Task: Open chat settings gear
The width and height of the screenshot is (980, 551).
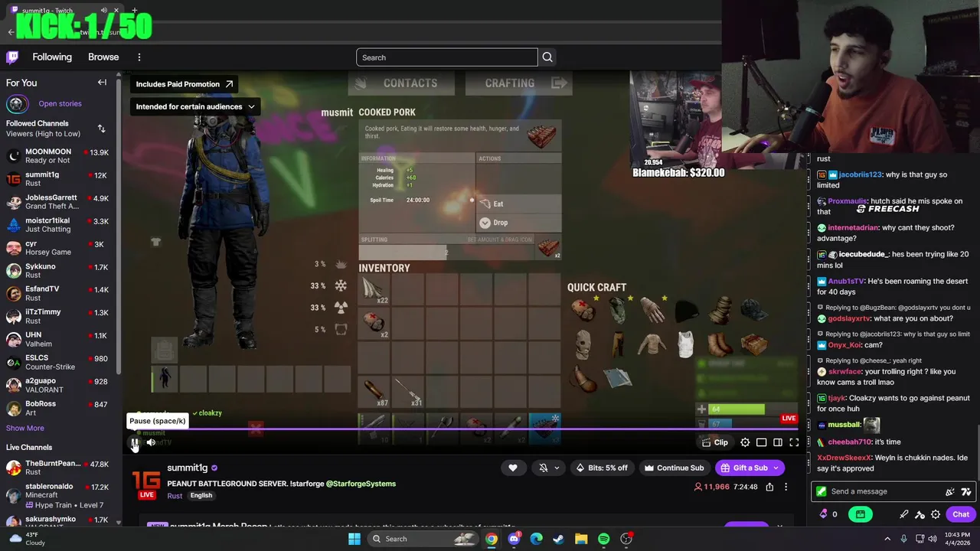Action: (936, 514)
